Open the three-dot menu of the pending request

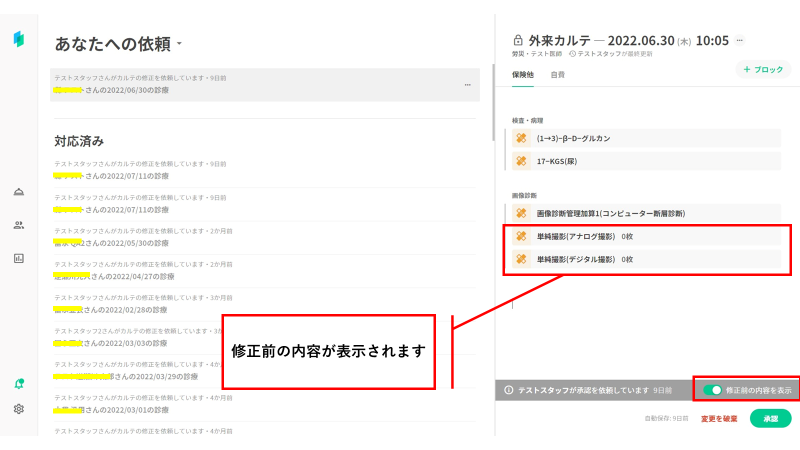[x=467, y=85]
